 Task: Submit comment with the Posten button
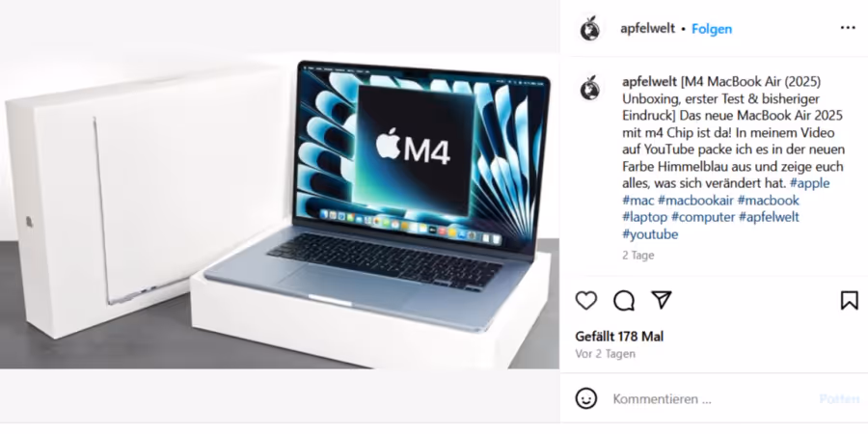pyautogui.click(x=839, y=399)
